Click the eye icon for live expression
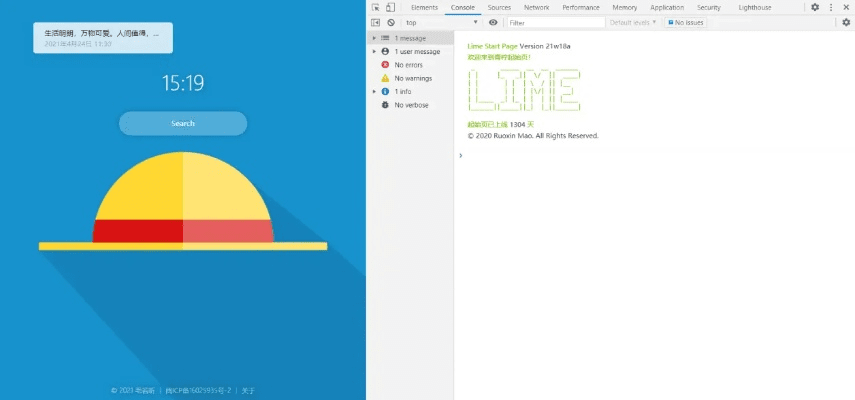The width and height of the screenshot is (855, 400). coord(493,22)
